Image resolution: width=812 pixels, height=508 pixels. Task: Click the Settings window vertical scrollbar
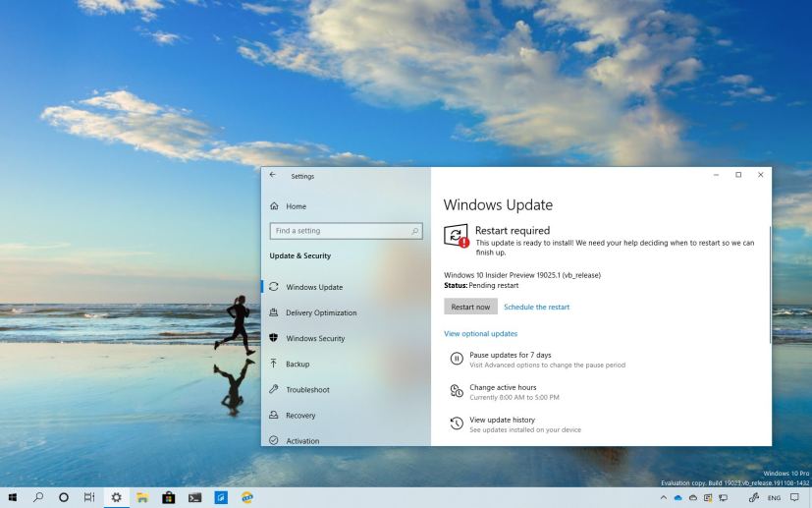[770, 285]
